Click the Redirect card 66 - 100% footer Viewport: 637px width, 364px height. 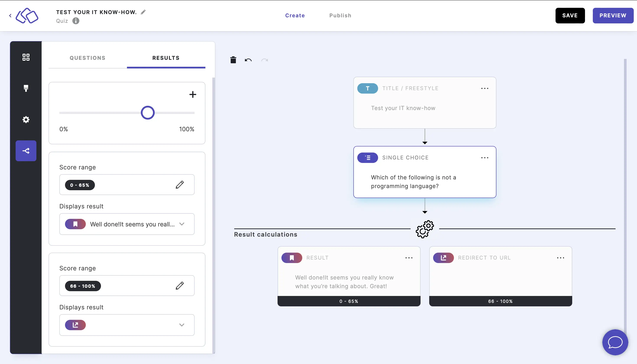[500, 301]
